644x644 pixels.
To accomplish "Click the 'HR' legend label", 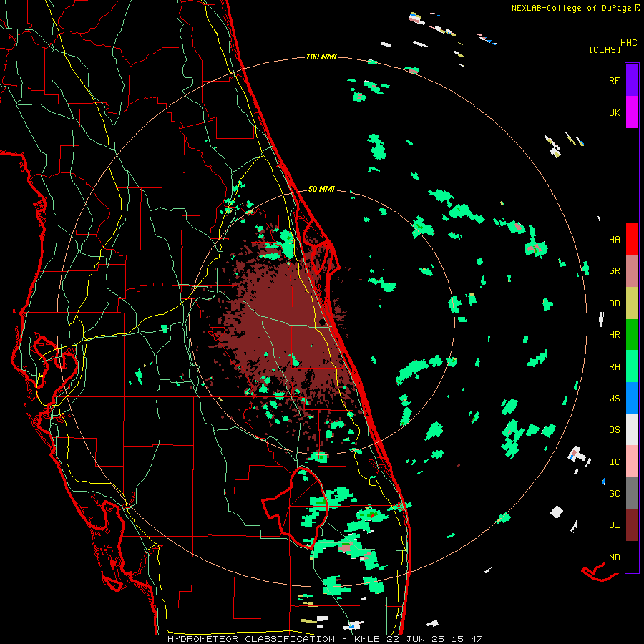I will tap(614, 335).
